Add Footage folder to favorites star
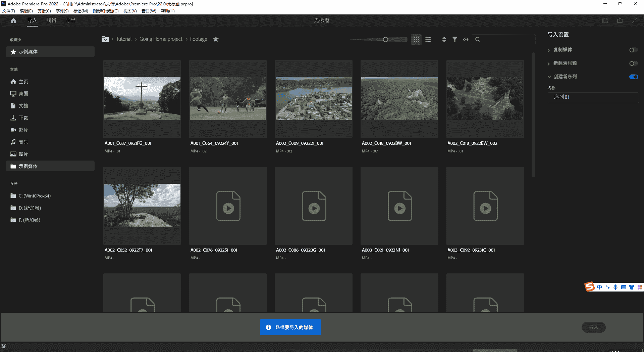644x352 pixels. coord(216,39)
